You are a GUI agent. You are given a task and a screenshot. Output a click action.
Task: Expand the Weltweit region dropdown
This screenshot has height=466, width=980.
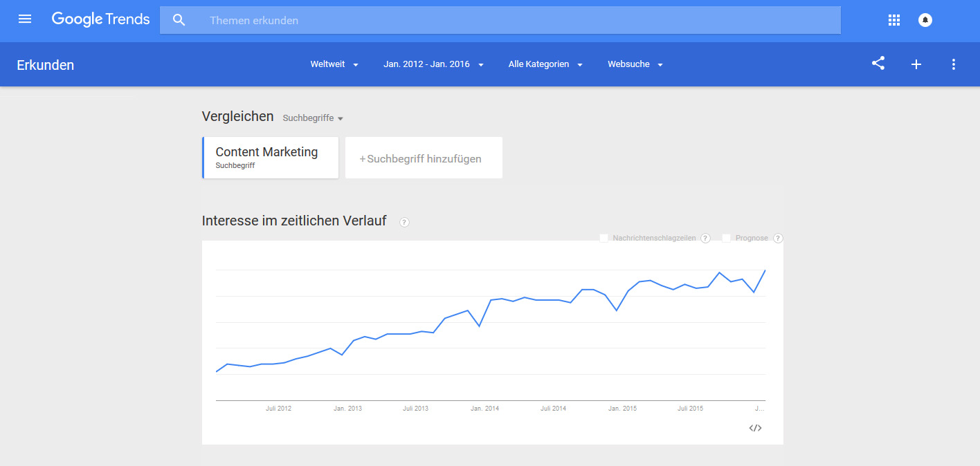pos(335,64)
